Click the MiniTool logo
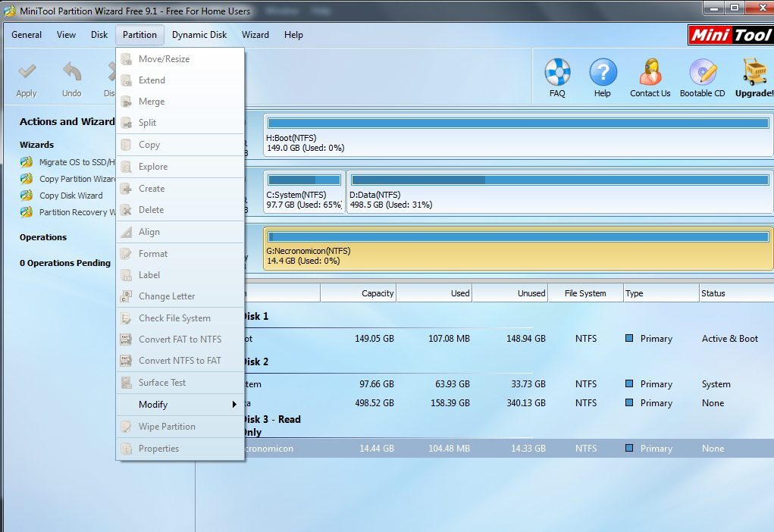The width and height of the screenshot is (774, 532). click(x=731, y=35)
